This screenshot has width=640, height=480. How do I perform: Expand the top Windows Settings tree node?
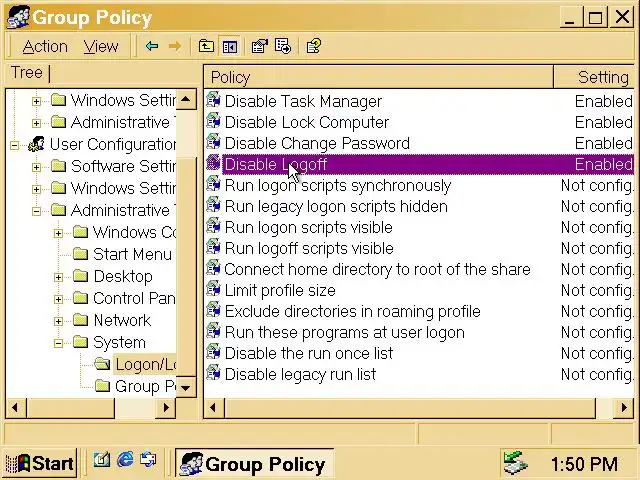[36, 101]
